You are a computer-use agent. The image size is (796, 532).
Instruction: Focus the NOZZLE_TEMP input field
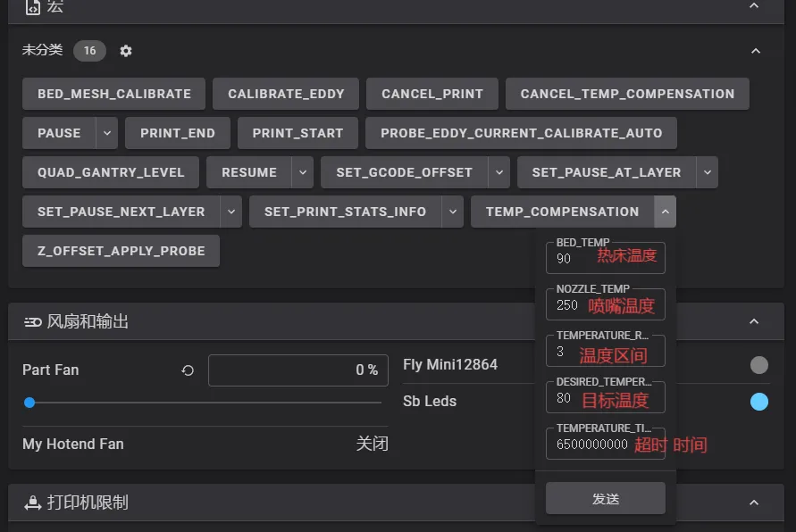tap(605, 304)
